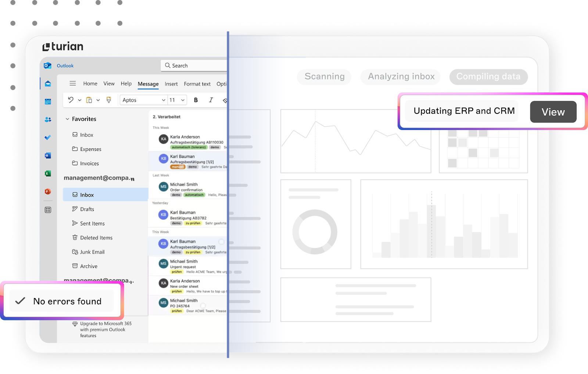Open the Drafts folder
Viewport: 588px width, 374px height.
[83, 209]
